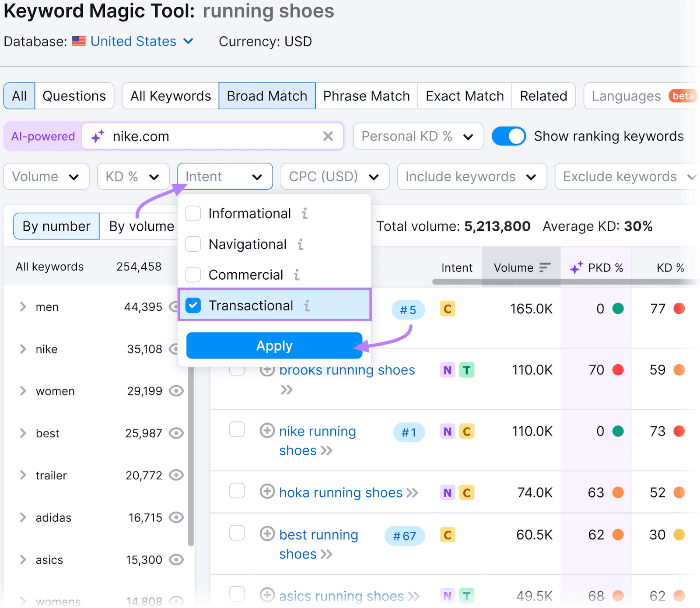
Task: Click the Apply button
Action: click(x=274, y=345)
